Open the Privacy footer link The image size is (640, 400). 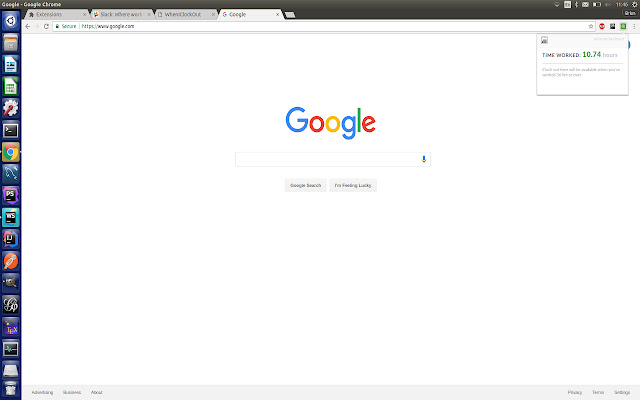coord(575,392)
